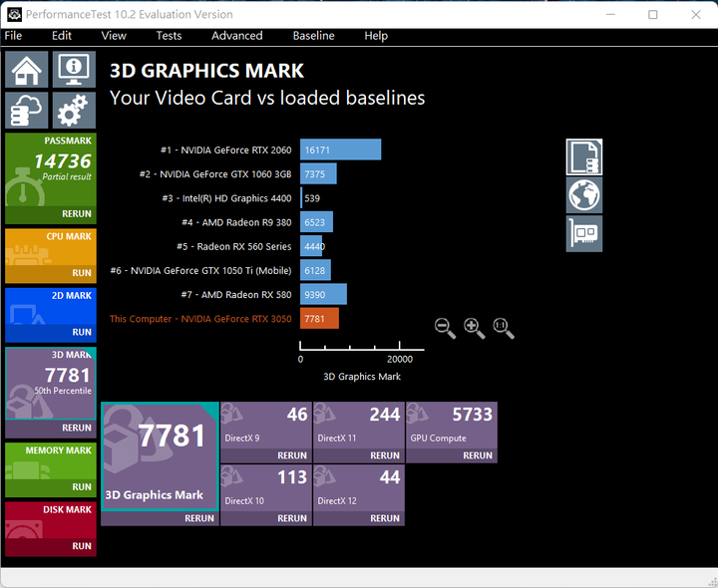The height and width of the screenshot is (588, 718).
Task: Run the 2D Mark test
Action: 51,332
